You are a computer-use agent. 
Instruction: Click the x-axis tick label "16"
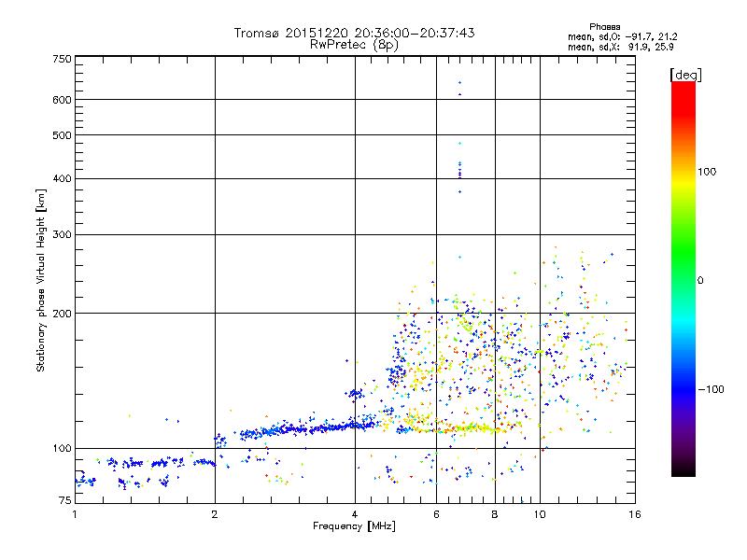[x=635, y=514]
